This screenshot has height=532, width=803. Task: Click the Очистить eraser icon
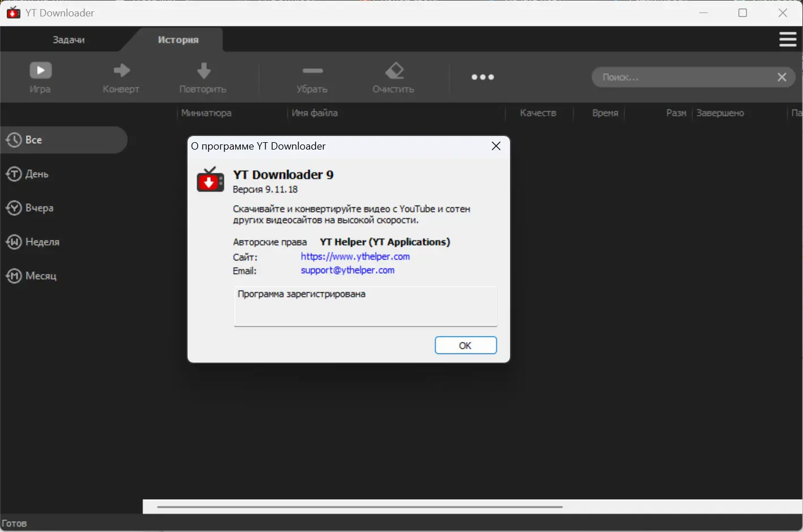[394, 70]
